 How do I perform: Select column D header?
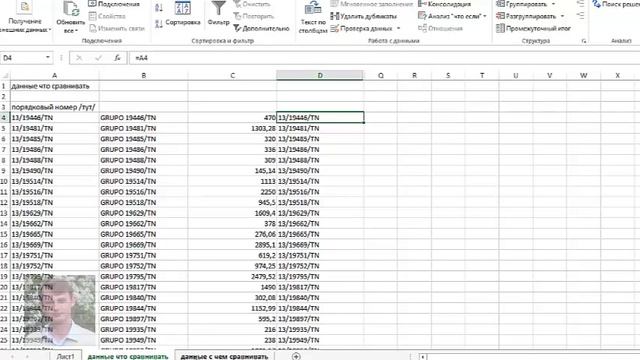(x=320, y=76)
